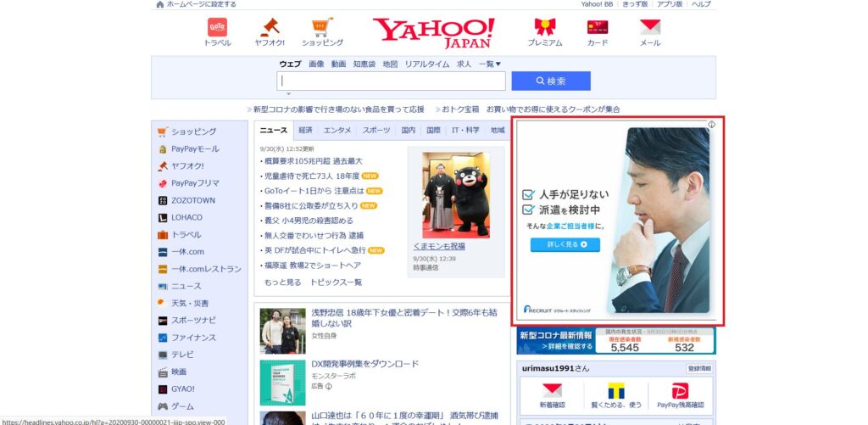Open headline 概算要求105兆円超 過去最大
The image size is (868, 425).
coord(314,161)
